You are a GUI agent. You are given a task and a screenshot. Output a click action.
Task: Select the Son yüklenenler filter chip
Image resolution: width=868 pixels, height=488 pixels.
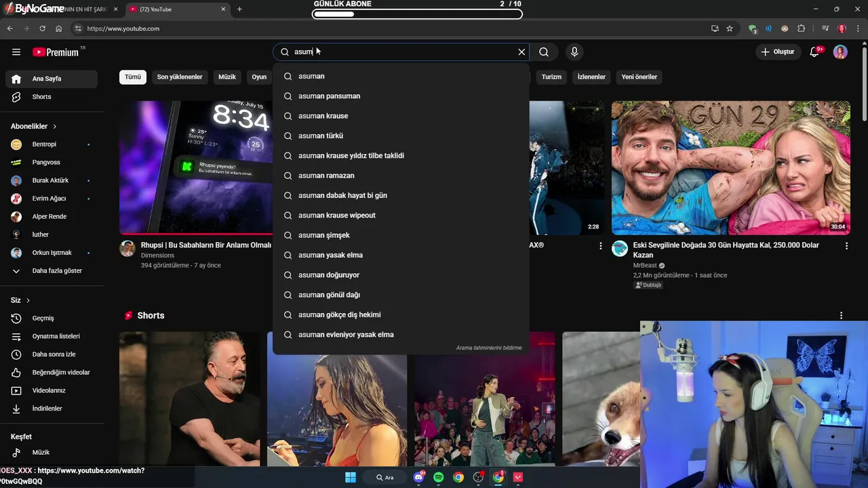point(180,77)
